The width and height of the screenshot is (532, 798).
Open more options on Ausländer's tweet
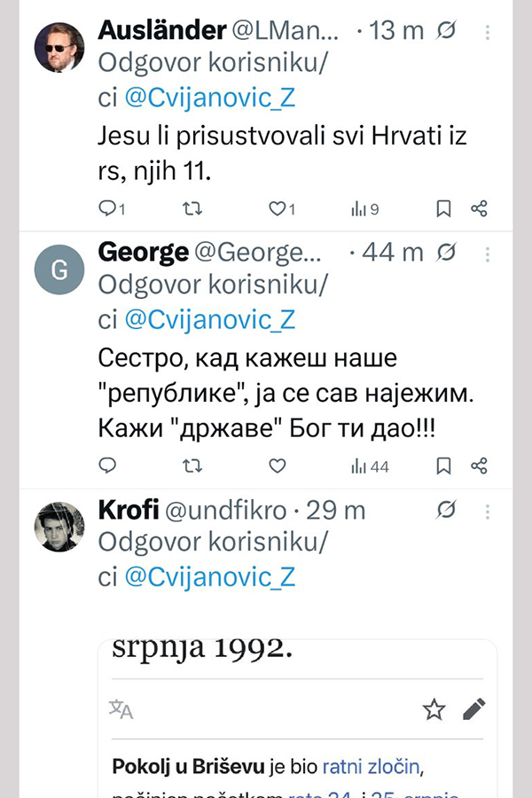tap(488, 31)
